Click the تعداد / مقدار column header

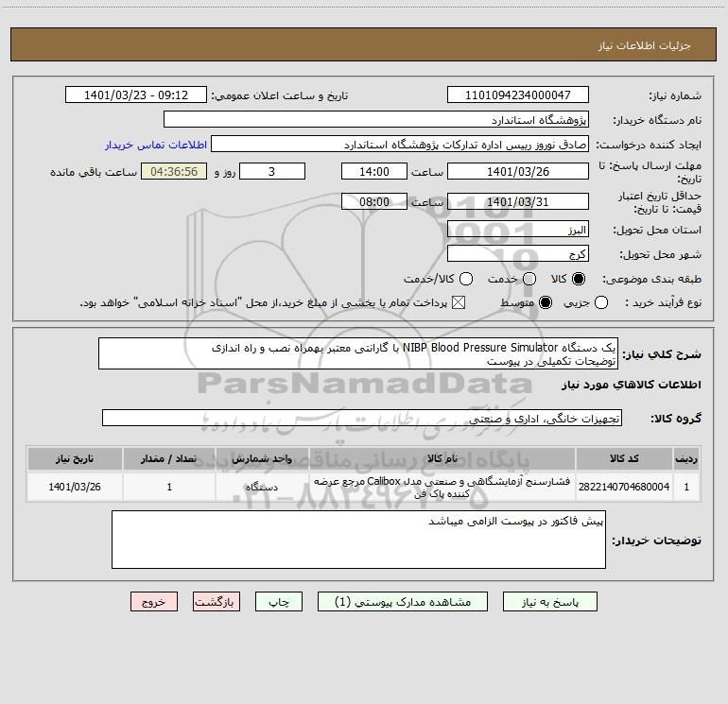[x=169, y=458]
